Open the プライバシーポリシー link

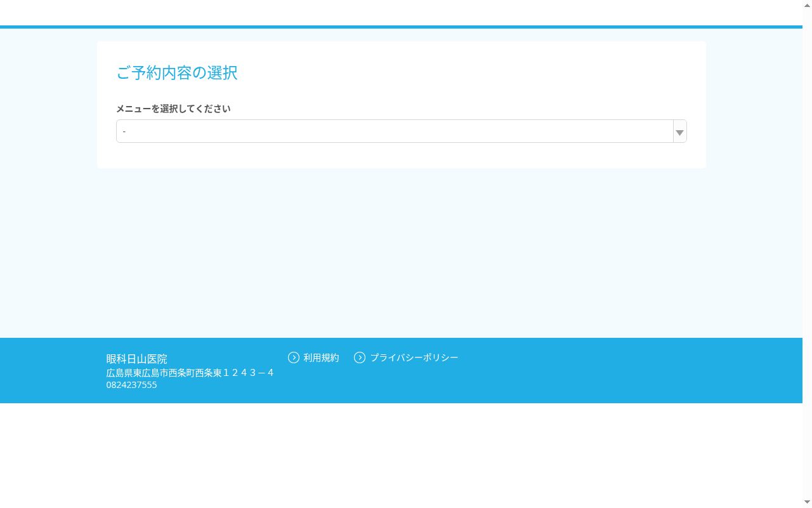tap(414, 358)
